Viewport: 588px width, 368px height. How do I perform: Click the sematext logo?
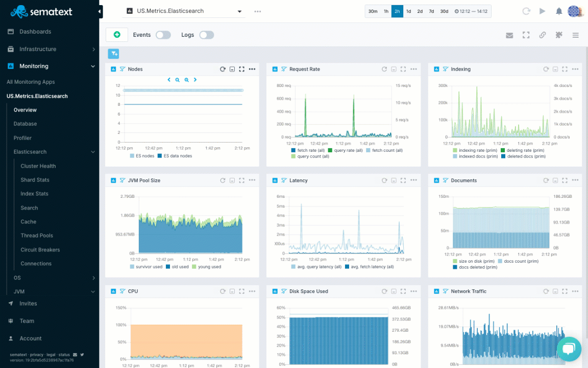coord(41,12)
